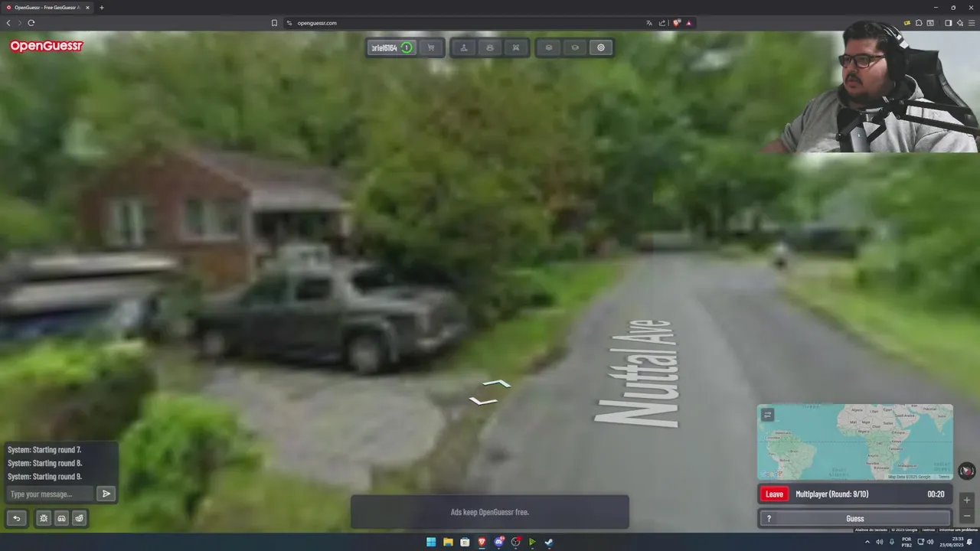Open Windows Start menu
Viewport: 980px width, 551px height.
pyautogui.click(x=431, y=542)
